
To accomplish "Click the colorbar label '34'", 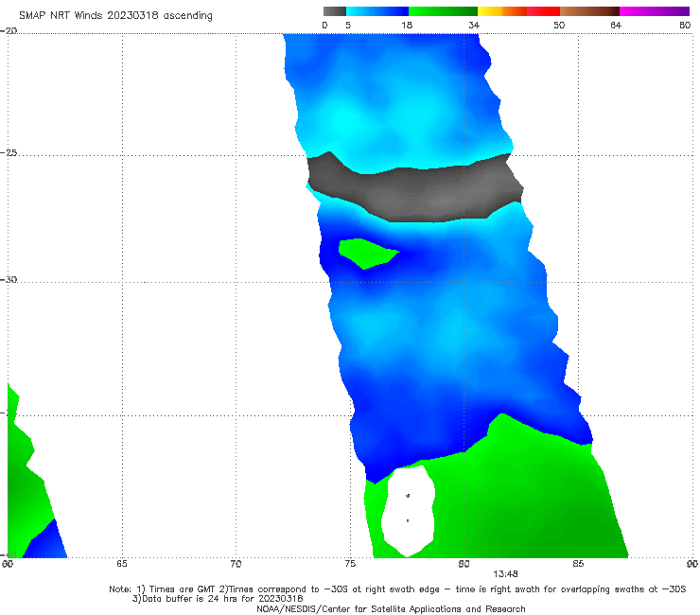I will (474, 25).
